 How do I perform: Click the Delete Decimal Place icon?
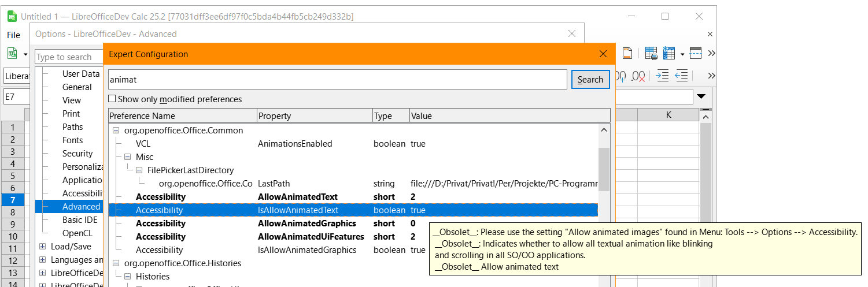639,76
